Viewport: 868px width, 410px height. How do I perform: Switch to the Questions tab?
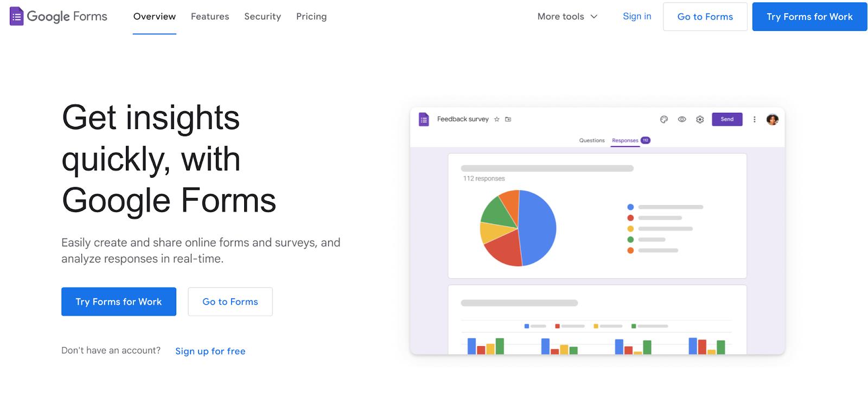(592, 140)
